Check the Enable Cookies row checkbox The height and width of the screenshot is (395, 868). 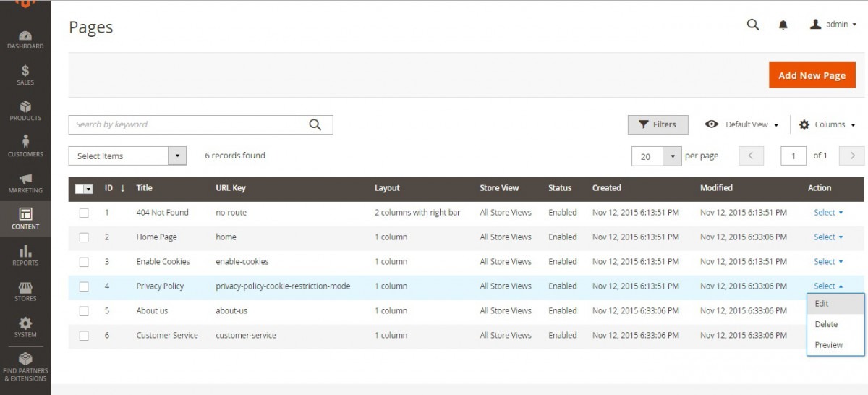tap(84, 262)
